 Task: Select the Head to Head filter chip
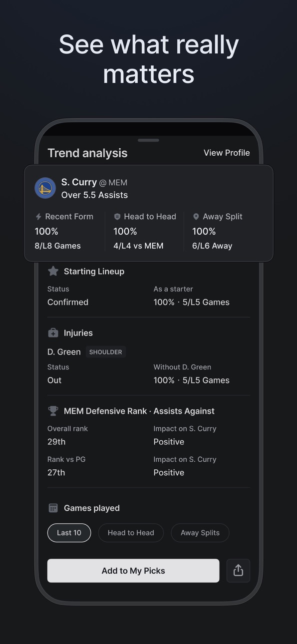(131, 533)
